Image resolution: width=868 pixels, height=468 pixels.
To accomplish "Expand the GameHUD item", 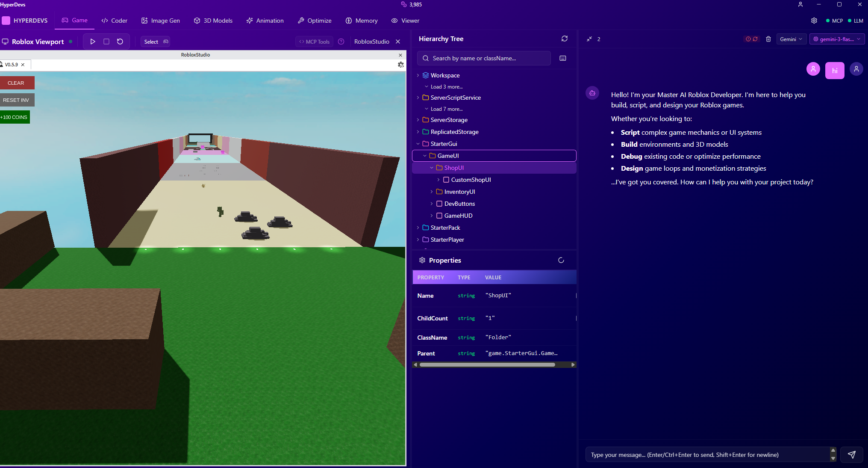I will click(x=432, y=216).
